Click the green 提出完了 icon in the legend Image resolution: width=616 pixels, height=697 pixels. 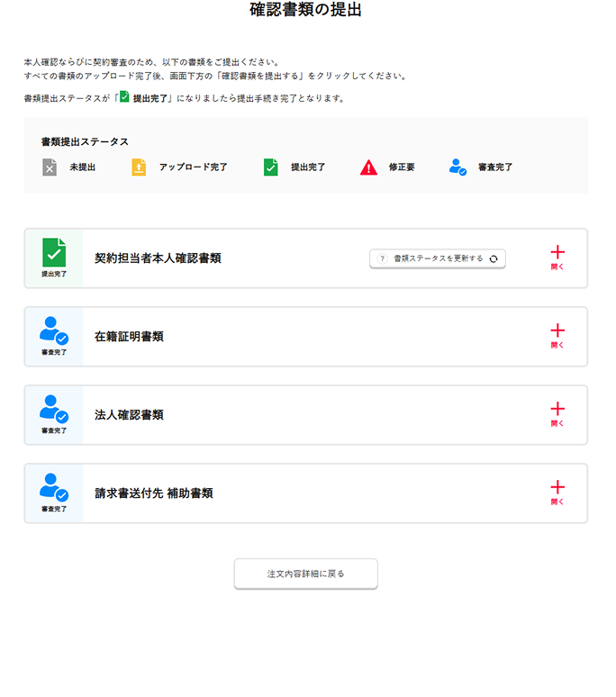tap(270, 167)
